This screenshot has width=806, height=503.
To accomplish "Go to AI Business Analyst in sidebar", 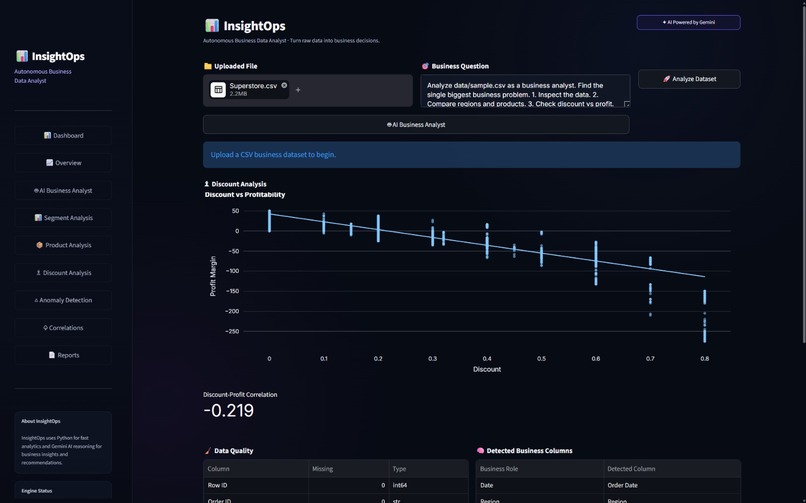I will [x=63, y=191].
